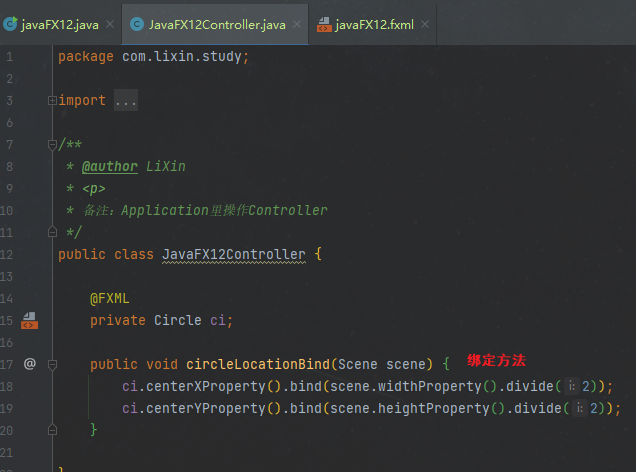Click the javaFX12.fxml file type icon
This screenshot has height=472, width=636.
click(x=324, y=24)
